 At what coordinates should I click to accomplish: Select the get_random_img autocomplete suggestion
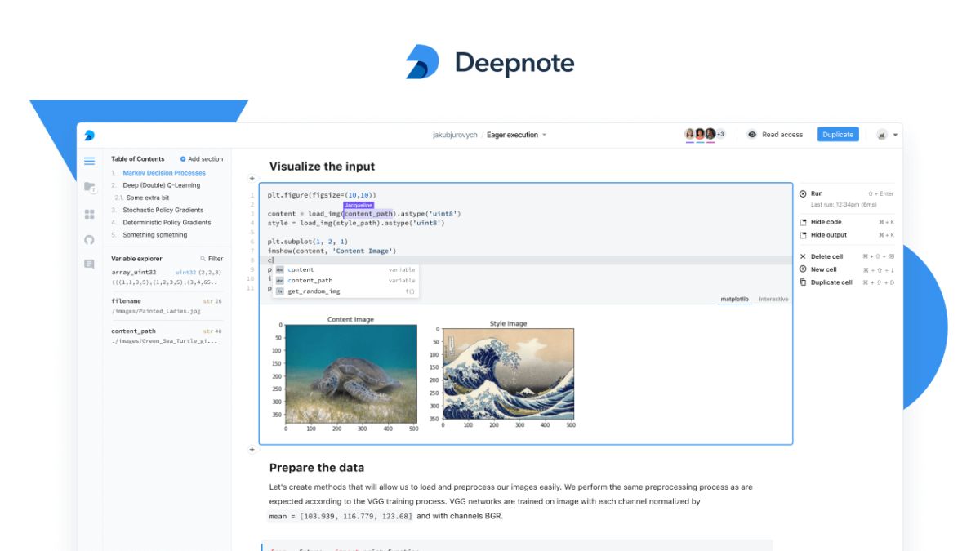pos(345,291)
